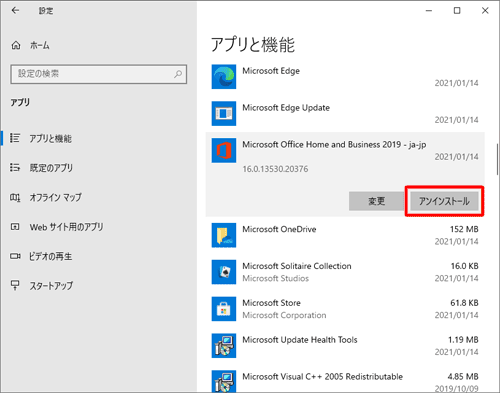Select the Microsoft Update Health Tools name
Screen dimensions: 500x393
[x=300, y=340]
